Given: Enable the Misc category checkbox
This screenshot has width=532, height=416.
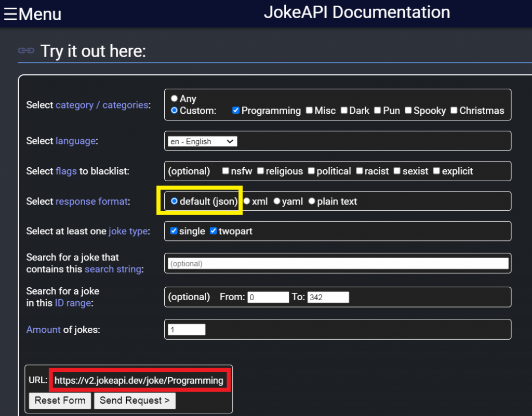Looking at the screenshot, I should coord(309,110).
